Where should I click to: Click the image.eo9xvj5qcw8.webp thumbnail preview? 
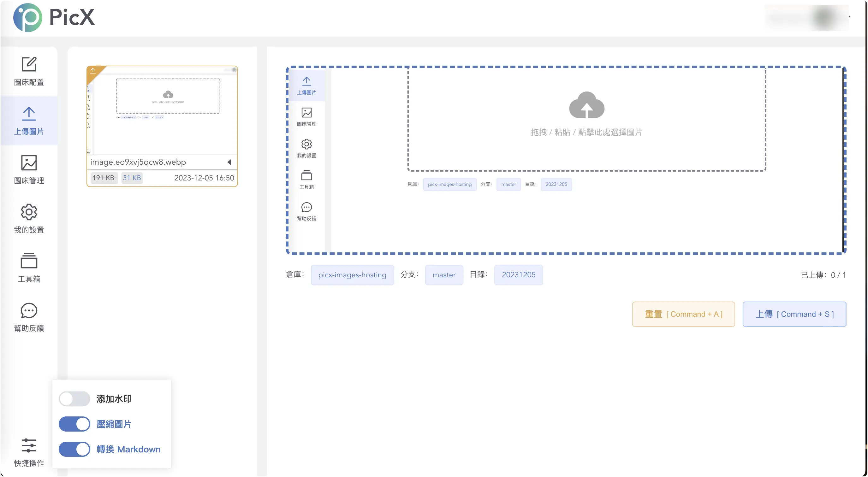pos(162,110)
